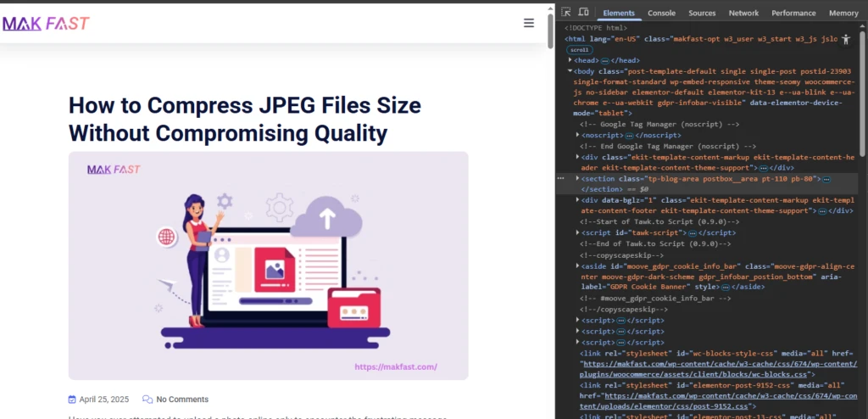
Task: Click ellipsis badge in head element
Action: (x=605, y=60)
